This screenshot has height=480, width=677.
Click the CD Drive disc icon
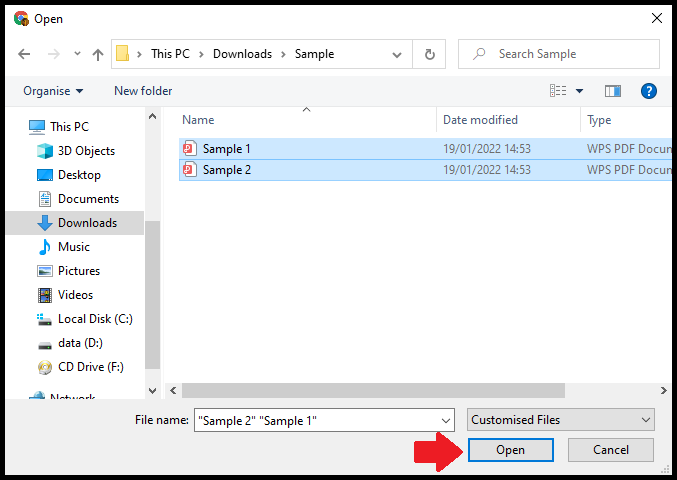44,367
